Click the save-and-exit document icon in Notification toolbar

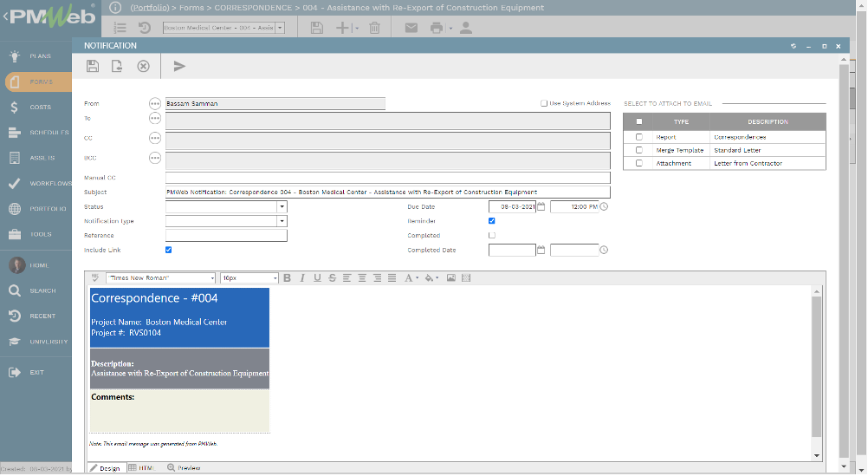point(117,67)
